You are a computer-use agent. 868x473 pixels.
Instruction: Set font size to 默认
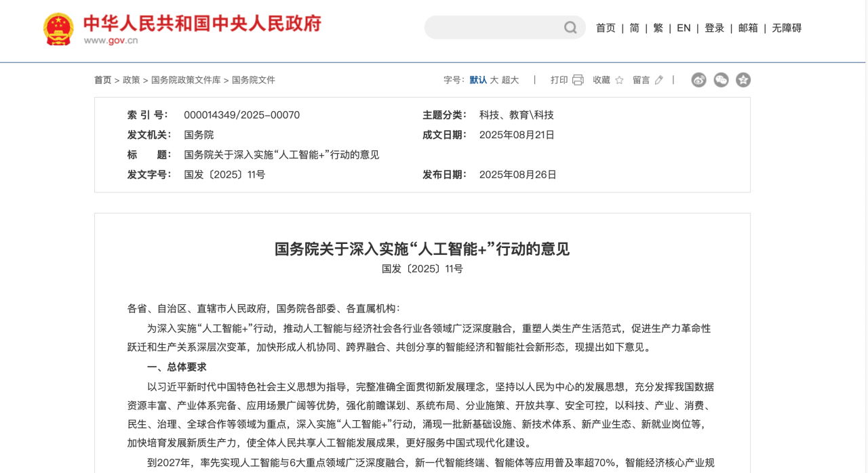(x=478, y=80)
